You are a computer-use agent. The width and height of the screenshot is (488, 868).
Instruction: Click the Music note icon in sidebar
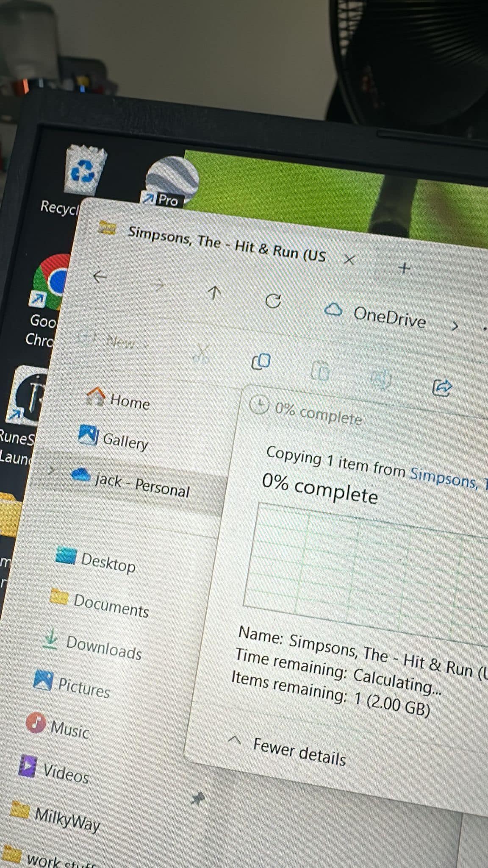pyautogui.click(x=36, y=723)
